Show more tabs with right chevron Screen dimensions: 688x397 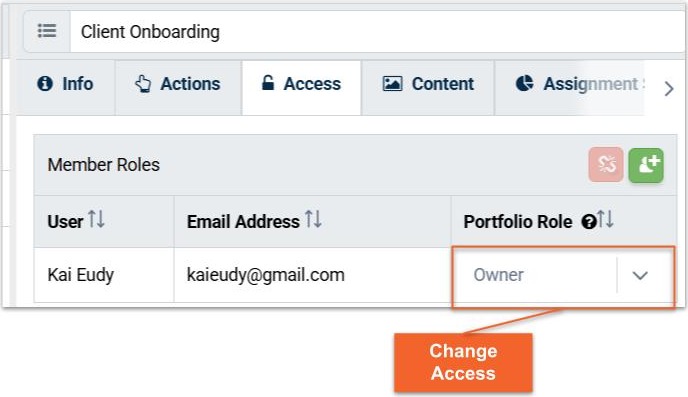click(x=669, y=89)
